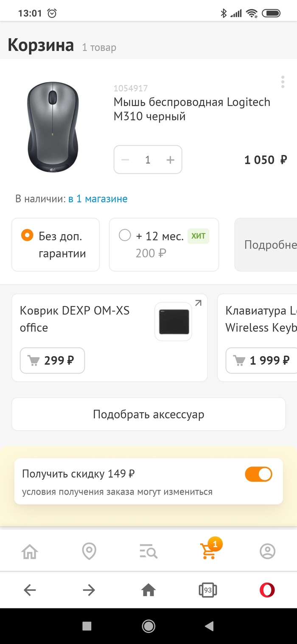Open the shopping cart icon with badge
Image resolution: width=297 pixels, height=644 pixels.
tap(208, 551)
